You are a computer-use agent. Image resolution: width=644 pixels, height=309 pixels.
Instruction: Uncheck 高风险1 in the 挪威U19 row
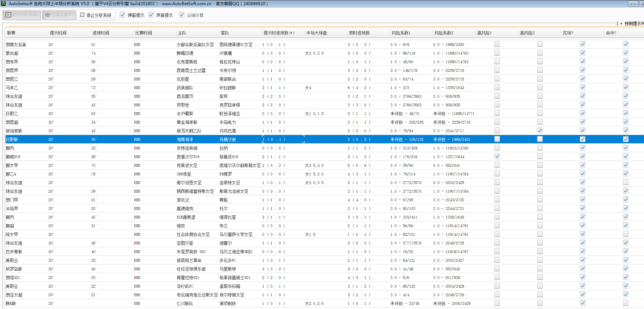click(497, 156)
